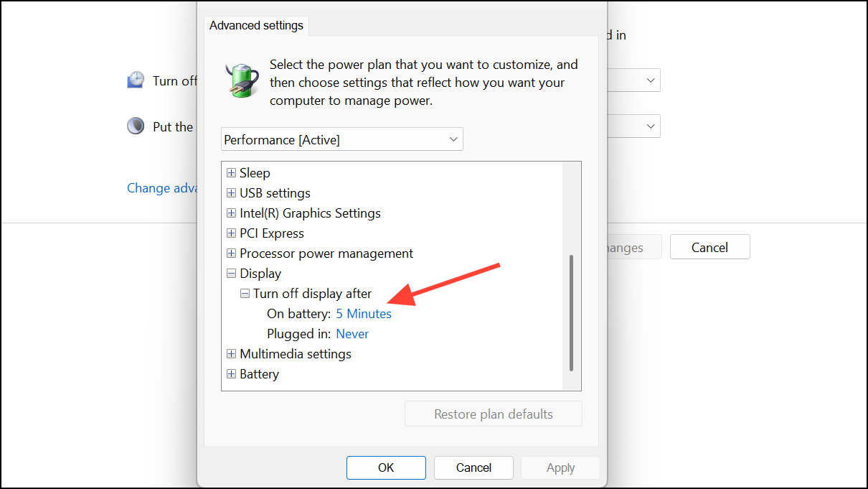Click the settings list vertical scrollbar
Image resolution: width=868 pixels, height=489 pixels.
571,312
